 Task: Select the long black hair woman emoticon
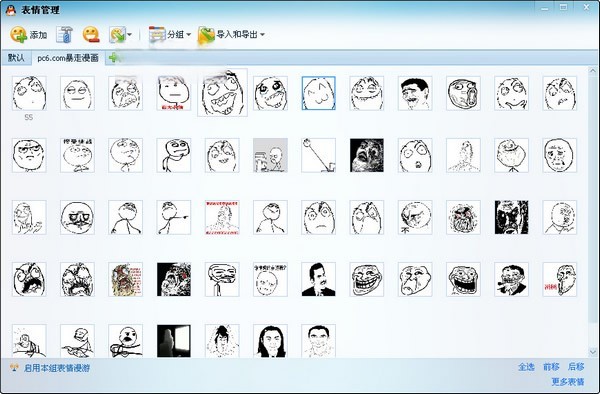[x=270, y=341]
